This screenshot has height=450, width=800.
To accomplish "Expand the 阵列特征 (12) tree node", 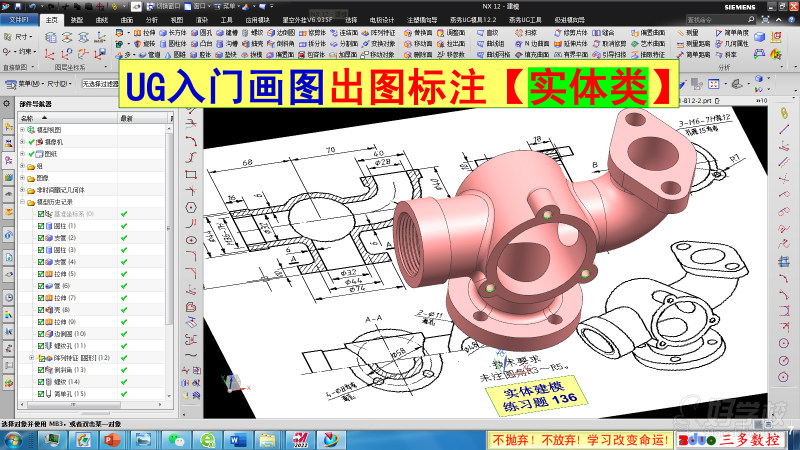I will pos(31,358).
